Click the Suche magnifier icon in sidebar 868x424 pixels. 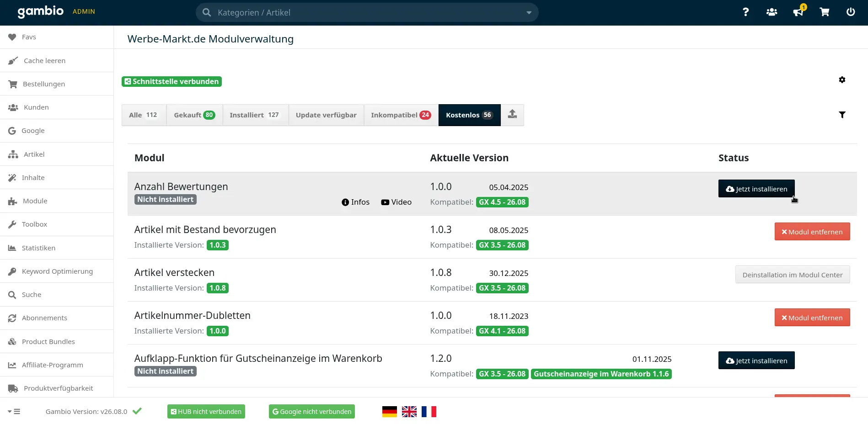pos(12,295)
